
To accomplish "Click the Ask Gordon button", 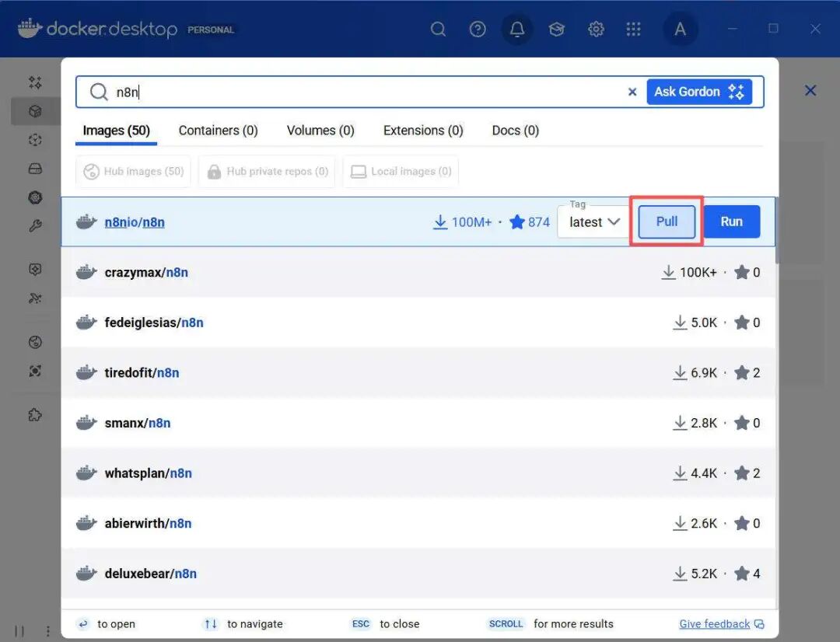I will [x=699, y=92].
